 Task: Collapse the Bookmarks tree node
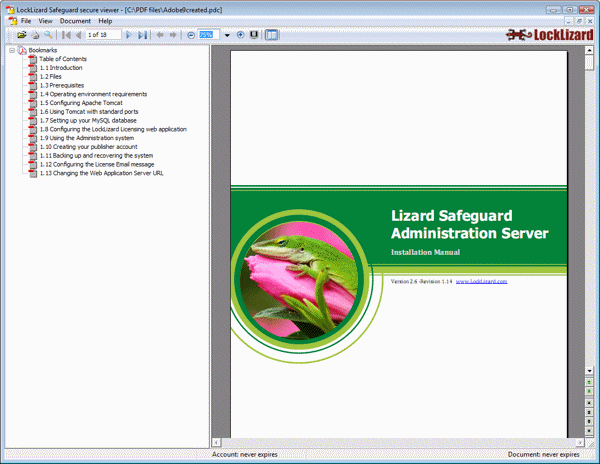pos(11,49)
